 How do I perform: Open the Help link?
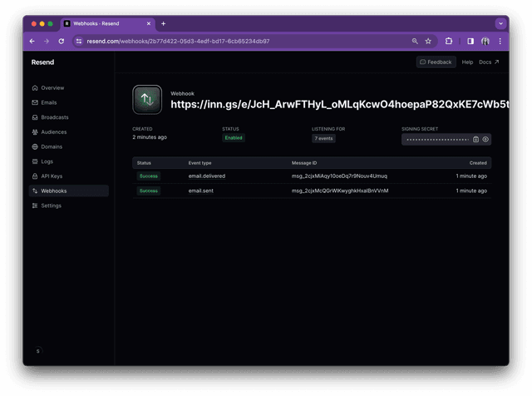pos(467,62)
